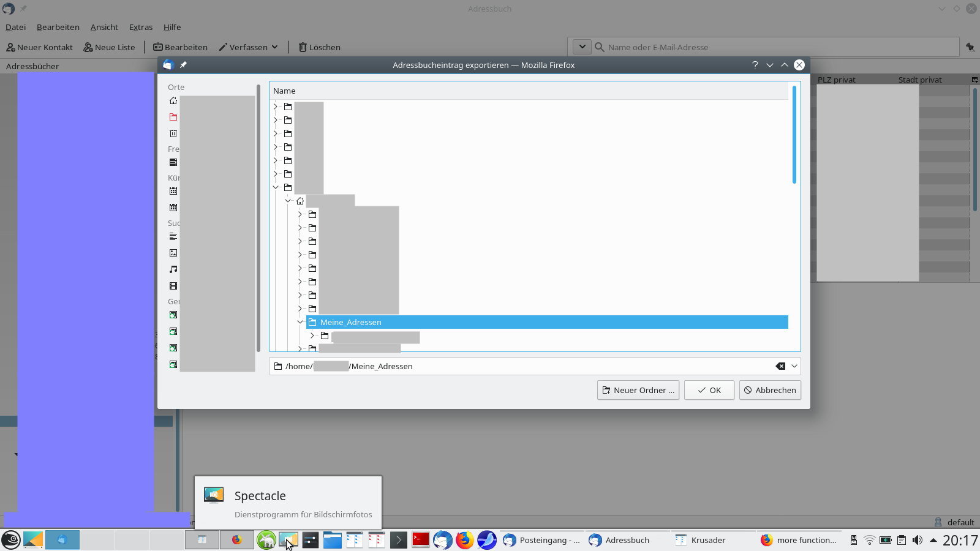
Task: Cancel the dialog with Abbrechen
Action: 770,390
